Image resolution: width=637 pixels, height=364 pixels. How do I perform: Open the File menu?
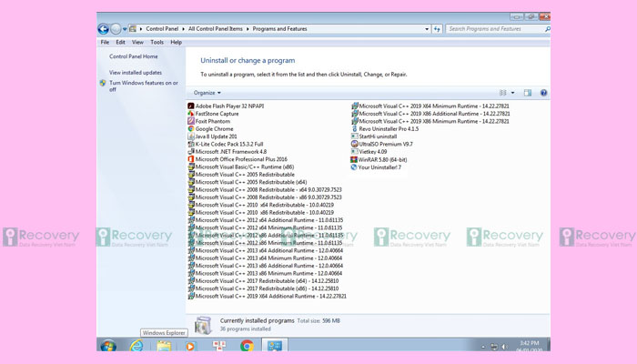pyautogui.click(x=105, y=42)
